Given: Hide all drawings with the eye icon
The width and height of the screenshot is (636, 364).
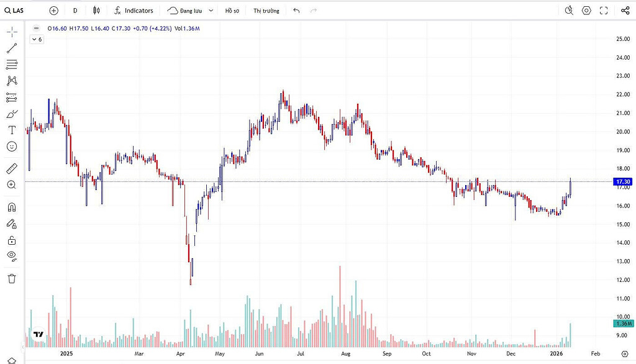Looking at the screenshot, I should [12, 256].
